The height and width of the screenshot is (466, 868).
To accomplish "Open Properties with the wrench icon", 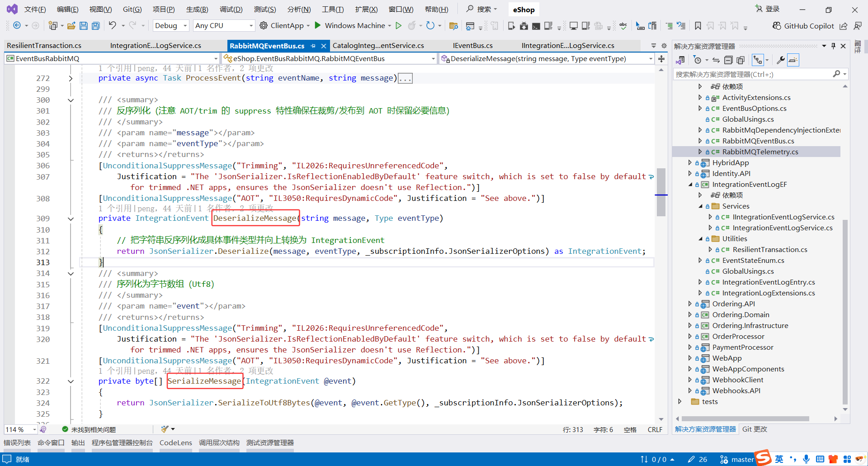I will coord(781,60).
